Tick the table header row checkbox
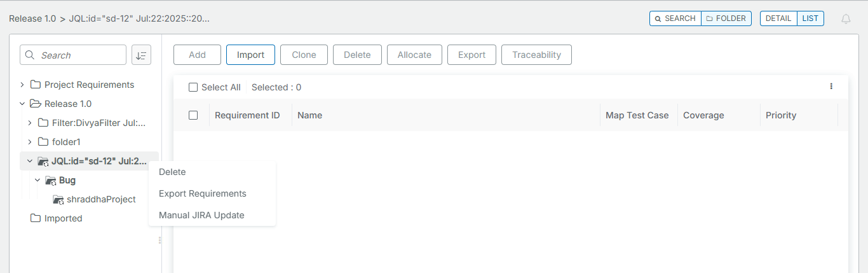 click(193, 115)
